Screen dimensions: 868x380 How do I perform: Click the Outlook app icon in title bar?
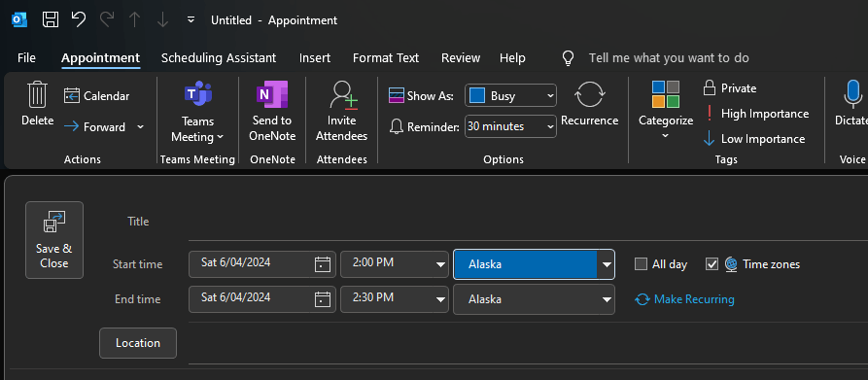click(x=19, y=20)
